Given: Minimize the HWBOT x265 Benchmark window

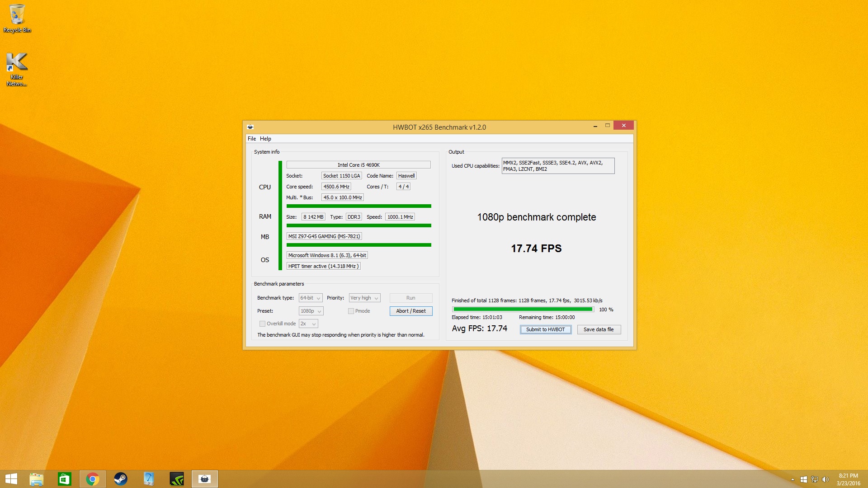Looking at the screenshot, I should click(595, 126).
